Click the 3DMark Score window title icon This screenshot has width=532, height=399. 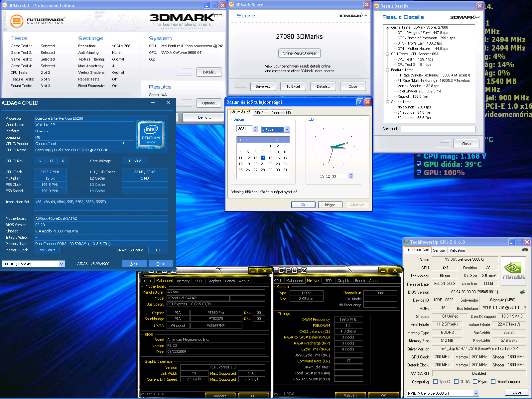point(232,5)
